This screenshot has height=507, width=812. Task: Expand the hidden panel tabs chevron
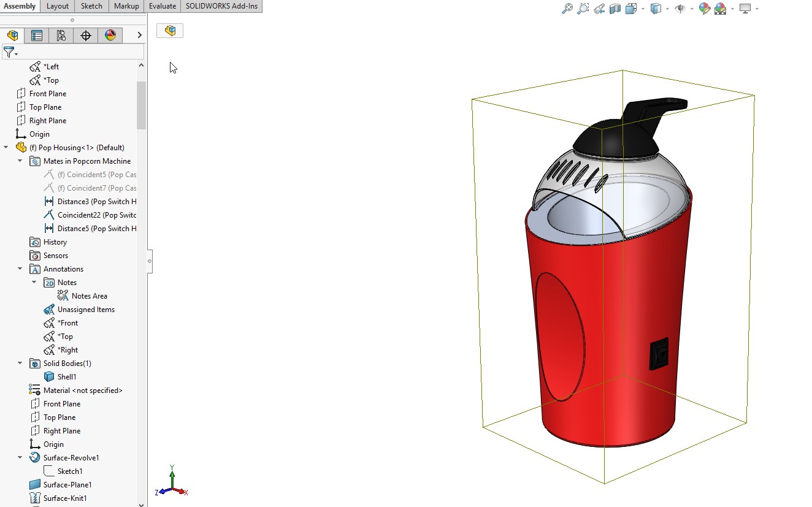pyautogui.click(x=139, y=36)
